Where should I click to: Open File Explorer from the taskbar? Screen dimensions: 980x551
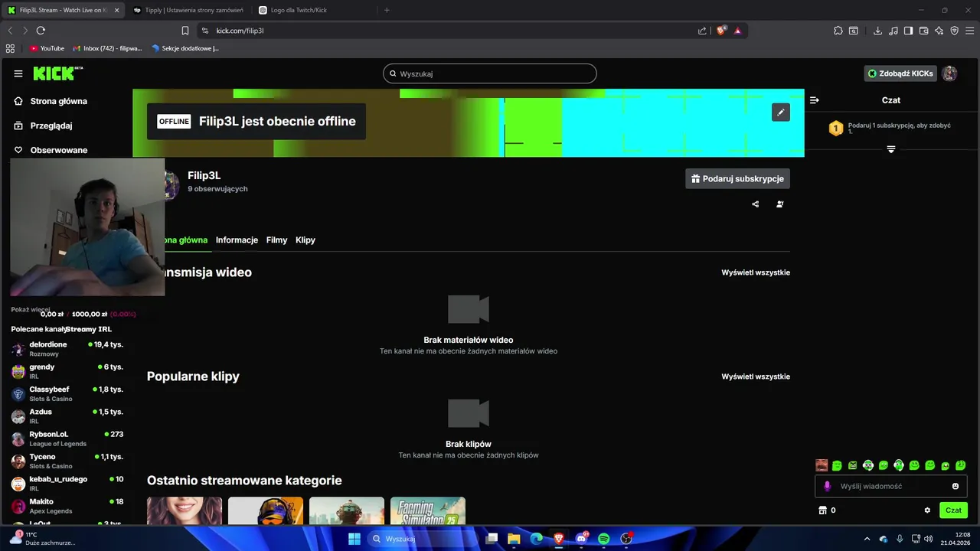(x=514, y=539)
